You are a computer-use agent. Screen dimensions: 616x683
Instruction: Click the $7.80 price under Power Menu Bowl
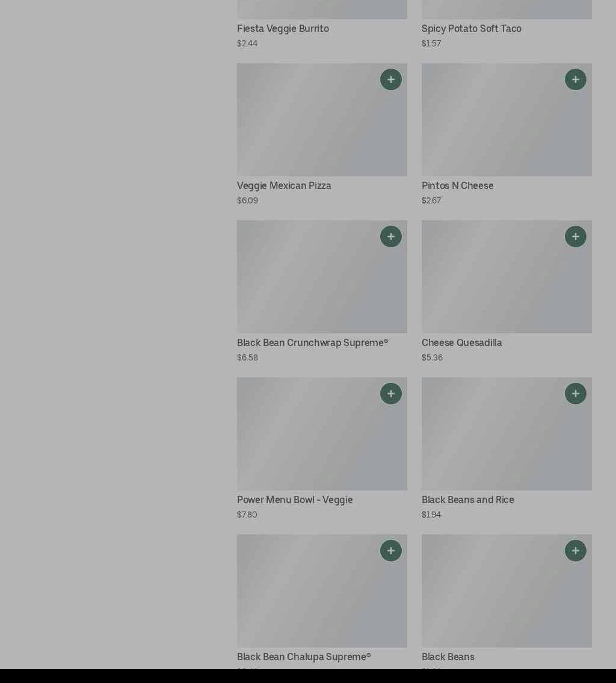(x=247, y=515)
